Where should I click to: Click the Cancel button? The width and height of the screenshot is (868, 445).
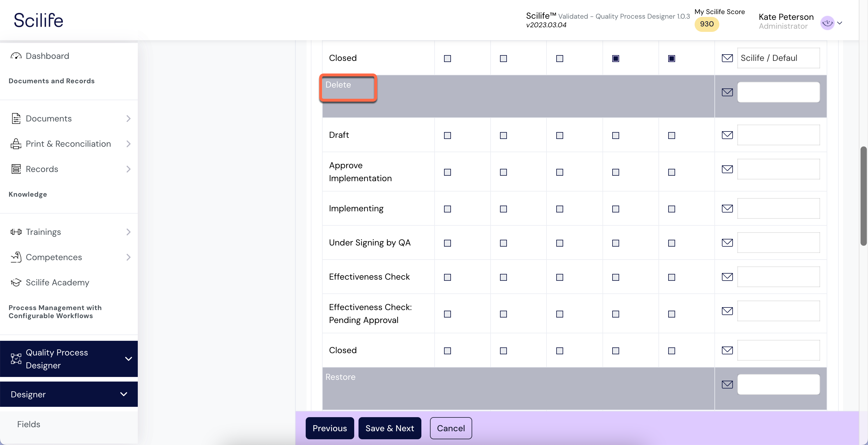tap(451, 428)
